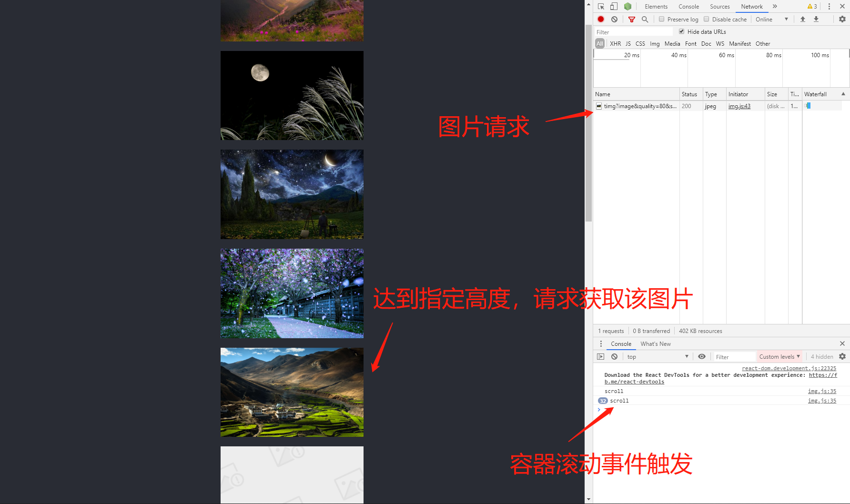
Task: Activate the inspect element picker
Action: 601,7
